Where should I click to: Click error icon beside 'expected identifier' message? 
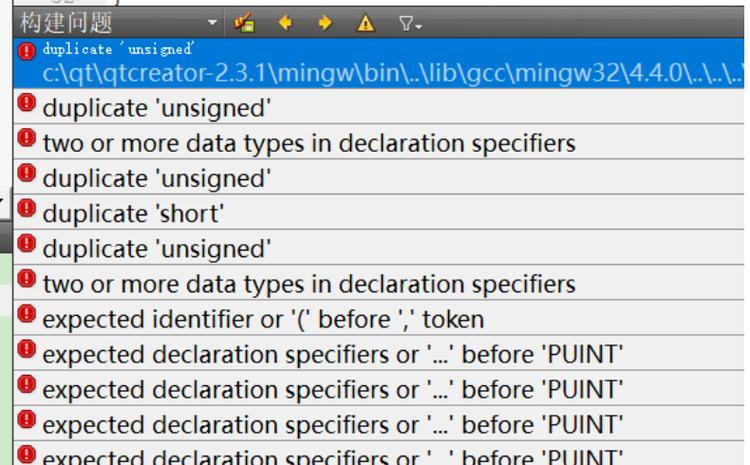pyautogui.click(x=27, y=314)
